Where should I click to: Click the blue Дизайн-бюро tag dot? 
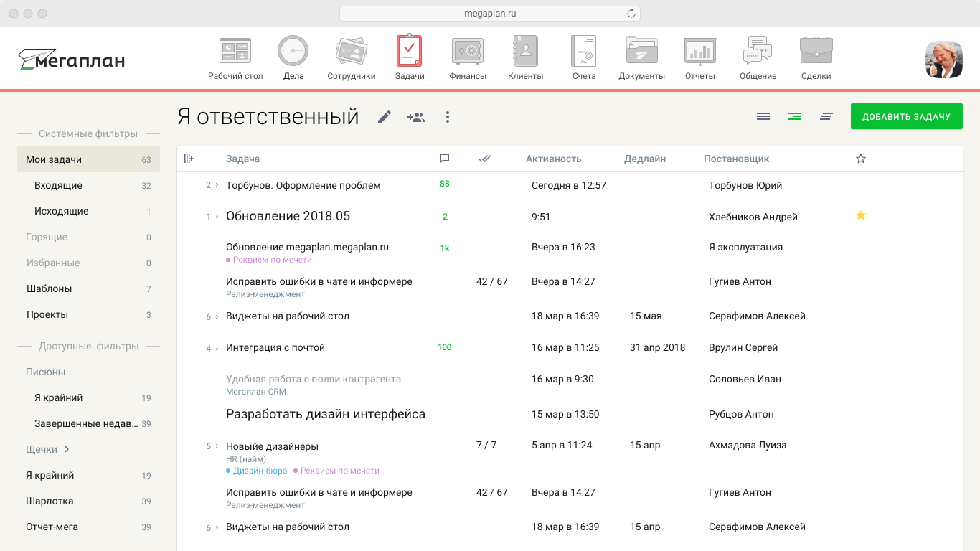(x=227, y=470)
